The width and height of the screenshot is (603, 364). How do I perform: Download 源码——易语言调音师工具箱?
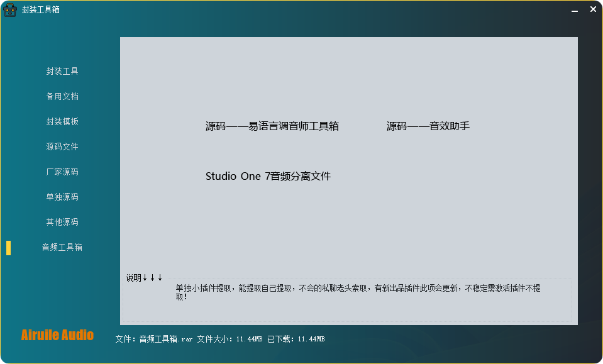click(x=272, y=126)
